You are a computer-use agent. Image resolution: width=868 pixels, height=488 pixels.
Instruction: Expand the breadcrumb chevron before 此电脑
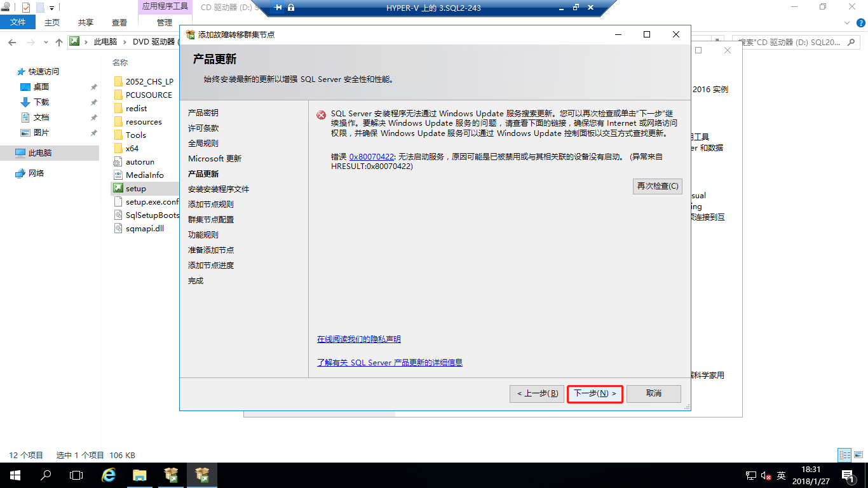(86, 42)
